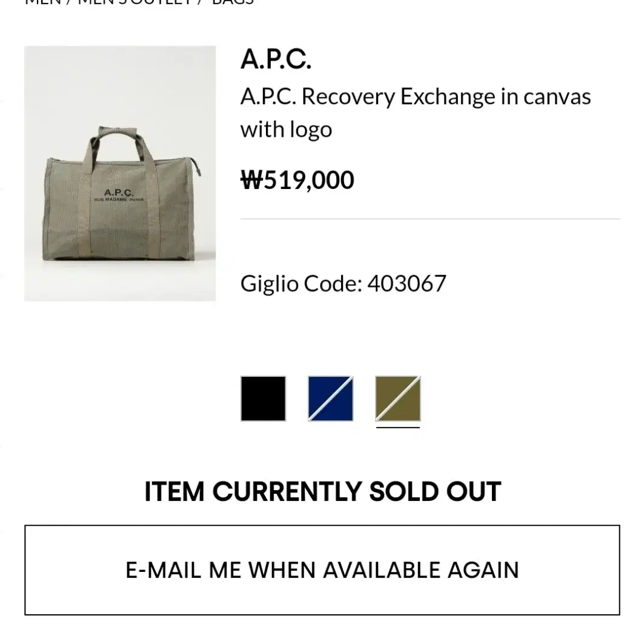Click the "with logo" line of product title

click(287, 130)
